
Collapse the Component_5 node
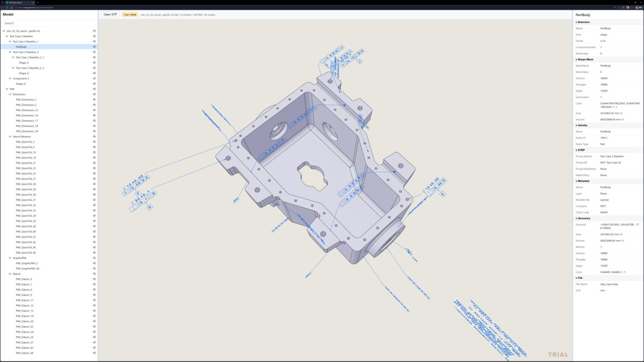pos(10,78)
